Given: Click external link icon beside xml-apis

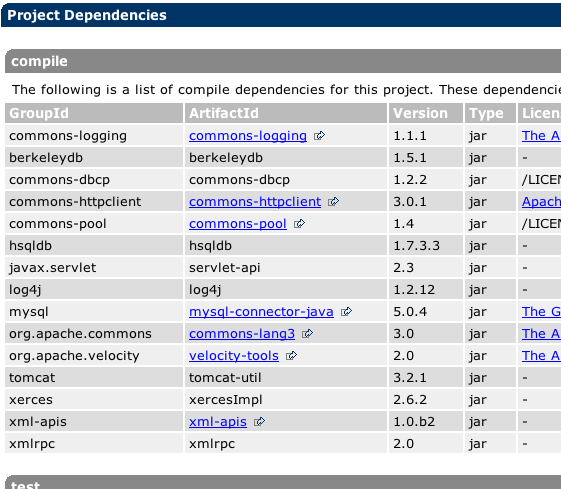Looking at the screenshot, I should pos(259,422).
